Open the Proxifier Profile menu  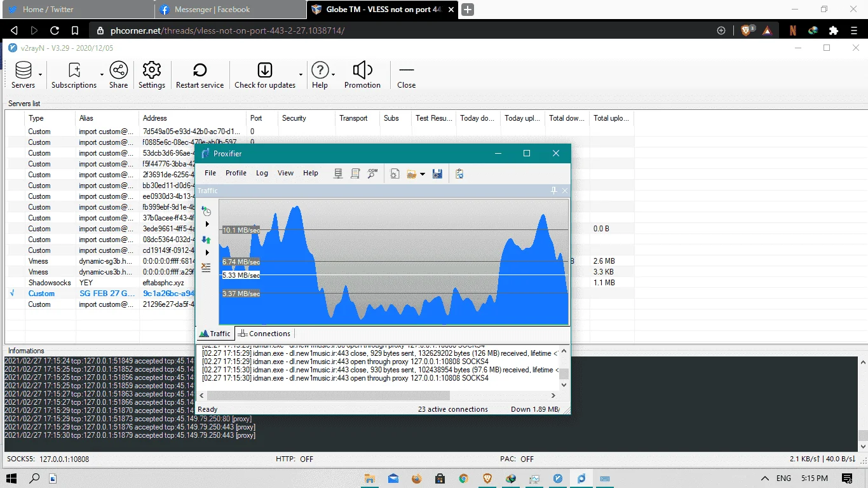[x=236, y=173]
